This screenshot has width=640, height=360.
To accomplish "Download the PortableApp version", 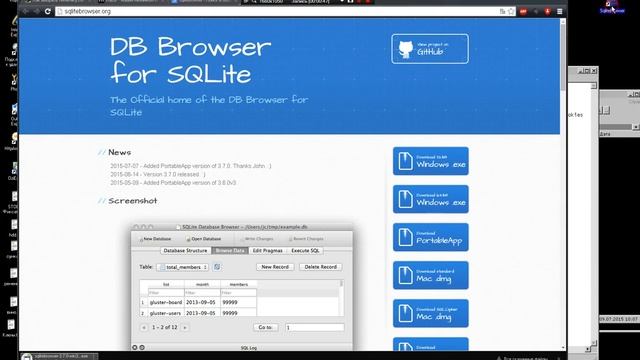I will (431, 237).
